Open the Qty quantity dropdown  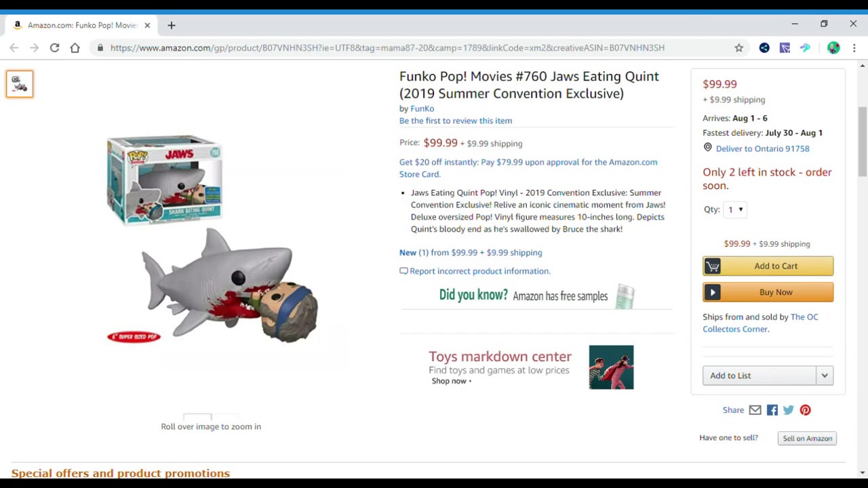735,209
